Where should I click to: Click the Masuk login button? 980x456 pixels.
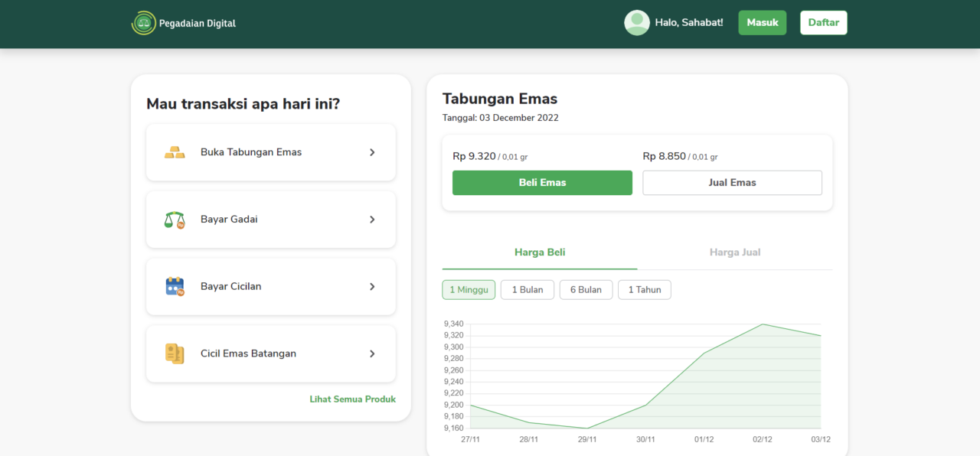point(762,23)
